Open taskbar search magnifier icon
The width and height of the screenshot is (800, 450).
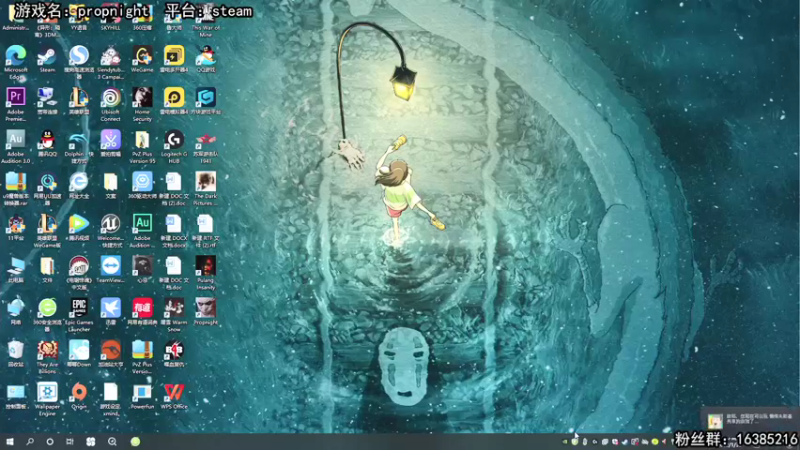30,441
